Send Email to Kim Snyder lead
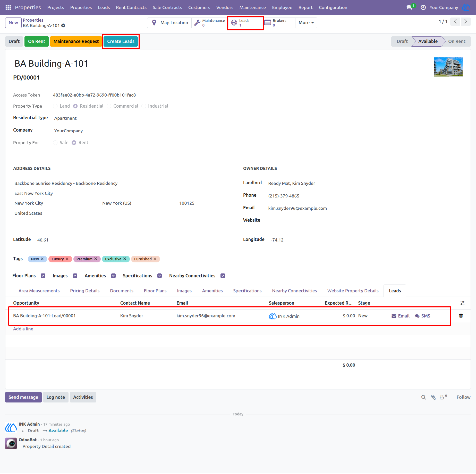 point(401,316)
